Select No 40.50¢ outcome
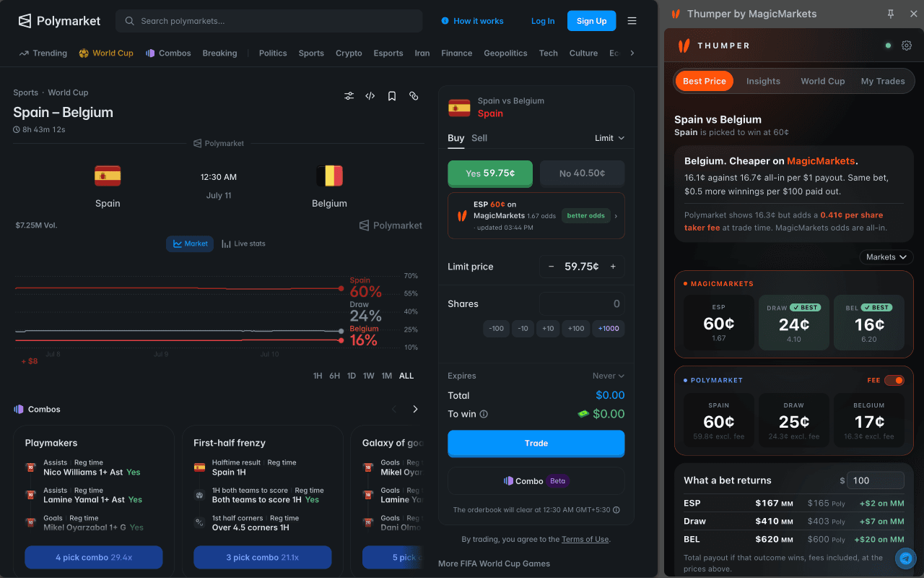This screenshot has height=578, width=924. [x=583, y=173]
